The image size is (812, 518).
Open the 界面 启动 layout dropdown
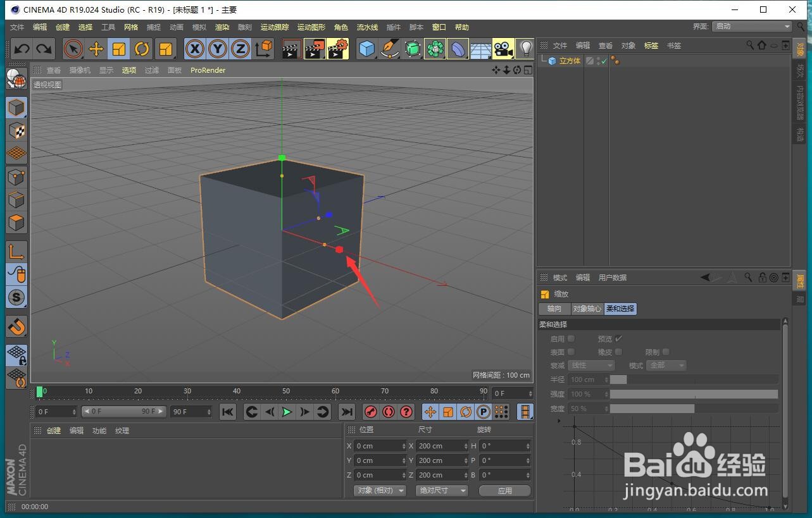pos(751,27)
